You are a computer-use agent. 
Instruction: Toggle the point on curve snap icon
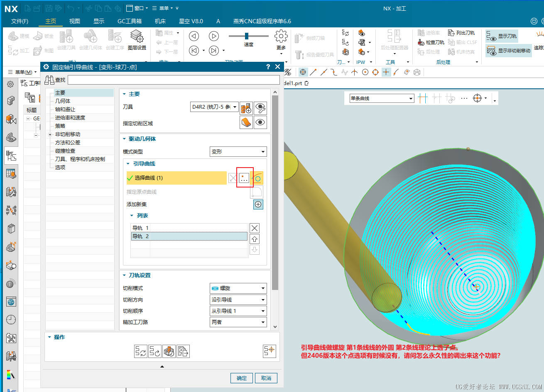tap(396, 72)
